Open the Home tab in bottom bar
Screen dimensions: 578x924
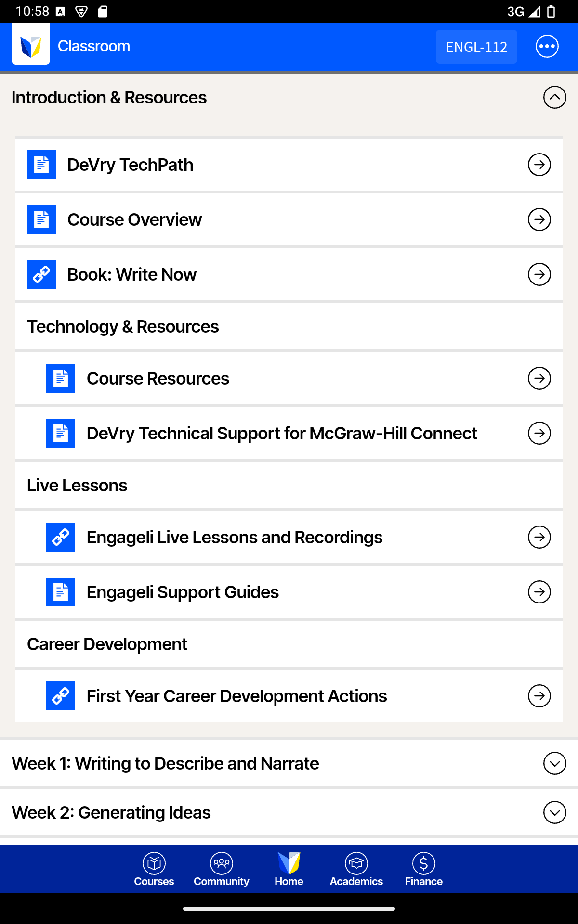click(x=289, y=870)
